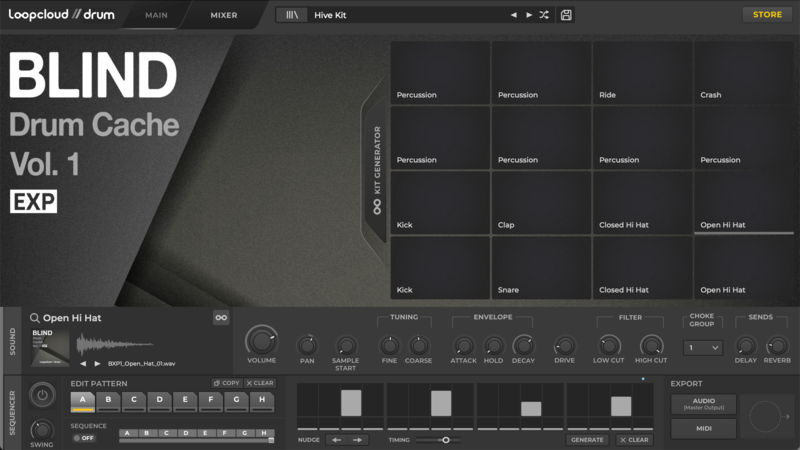Nudge the pattern right arrow
The width and height of the screenshot is (800, 450).
tap(357, 440)
